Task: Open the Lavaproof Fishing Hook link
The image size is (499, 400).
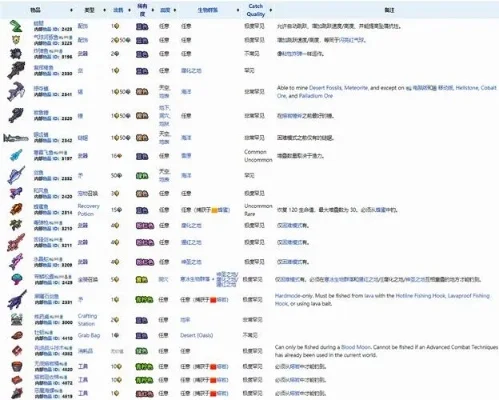Action: pyautogui.click(x=469, y=296)
